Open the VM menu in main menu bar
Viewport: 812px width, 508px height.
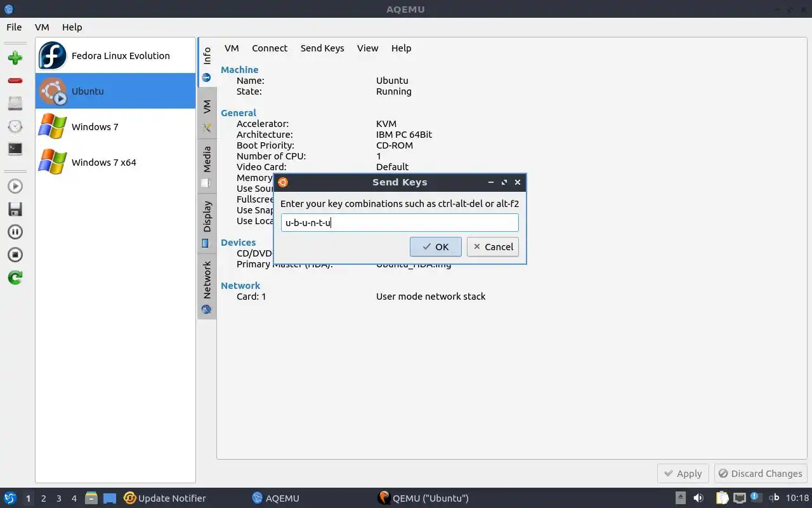(42, 27)
